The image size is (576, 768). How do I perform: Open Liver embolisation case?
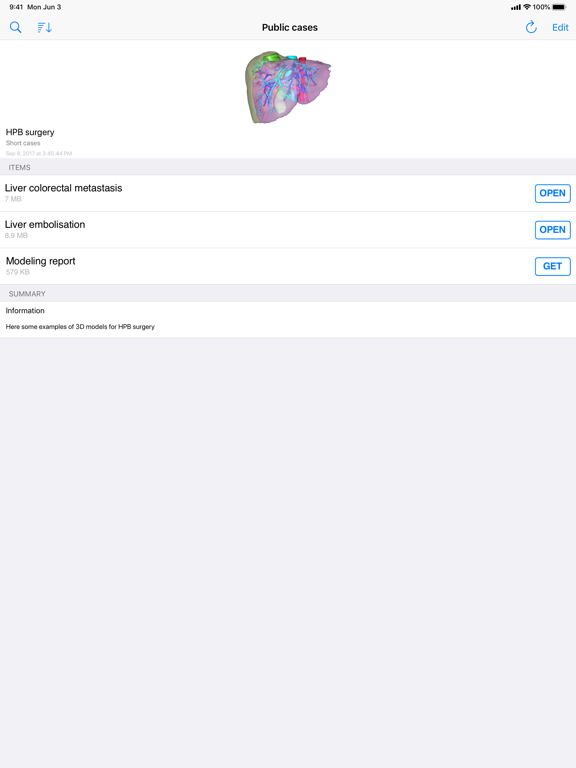(552, 230)
